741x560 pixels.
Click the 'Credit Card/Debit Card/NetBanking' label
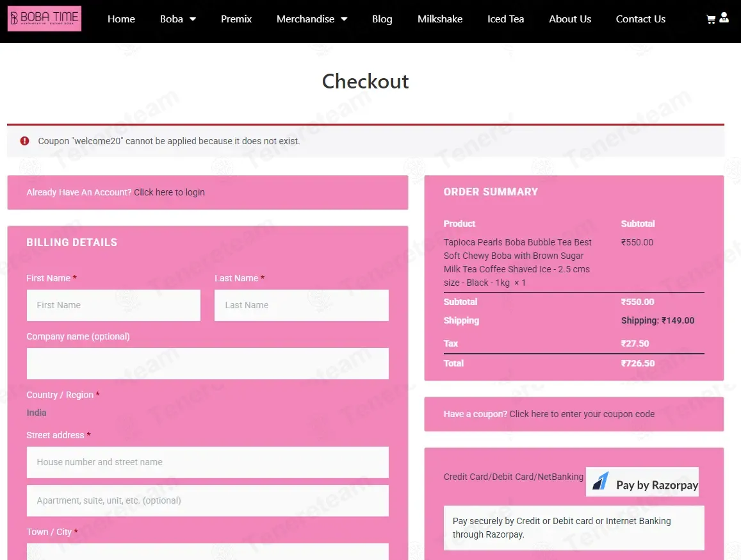coord(513,477)
